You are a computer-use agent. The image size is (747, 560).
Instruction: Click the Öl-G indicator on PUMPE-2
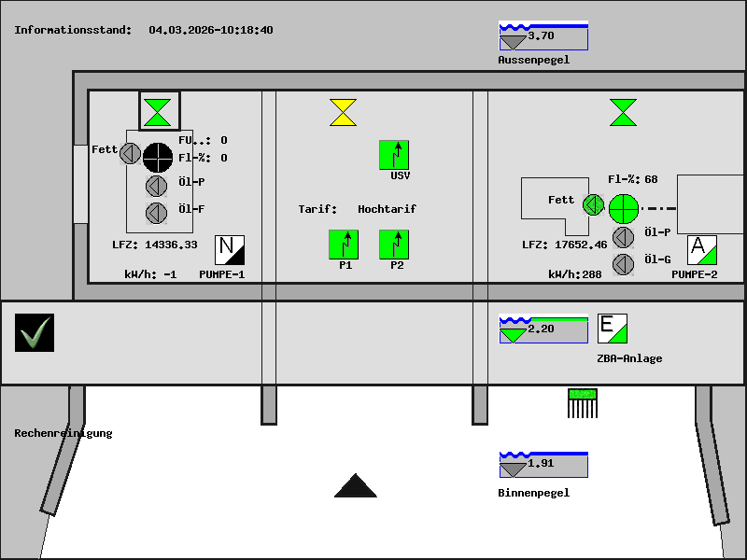[x=623, y=264]
